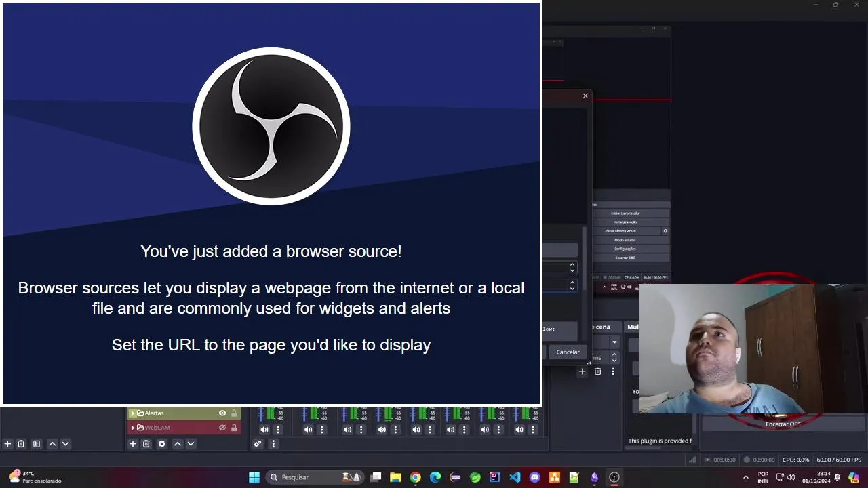Mute the leftmost audio mixer channel
The image size is (868, 488).
(264, 430)
